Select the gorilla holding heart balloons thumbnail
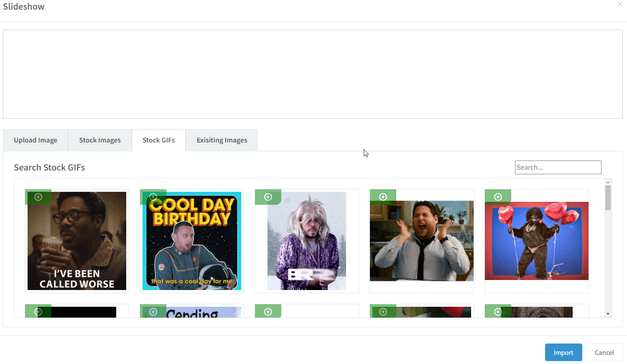627x364 pixels. coord(537,241)
